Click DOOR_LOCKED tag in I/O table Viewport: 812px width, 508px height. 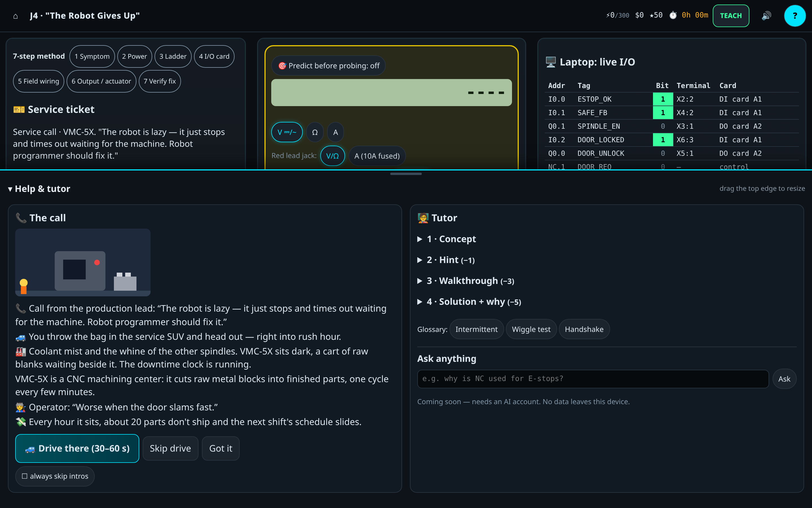click(x=601, y=140)
